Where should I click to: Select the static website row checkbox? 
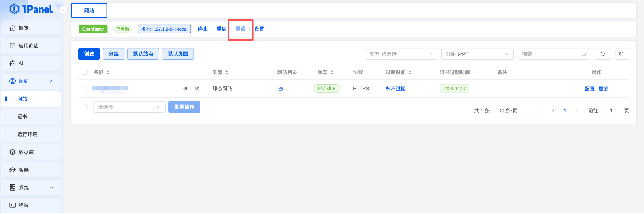[x=85, y=89]
